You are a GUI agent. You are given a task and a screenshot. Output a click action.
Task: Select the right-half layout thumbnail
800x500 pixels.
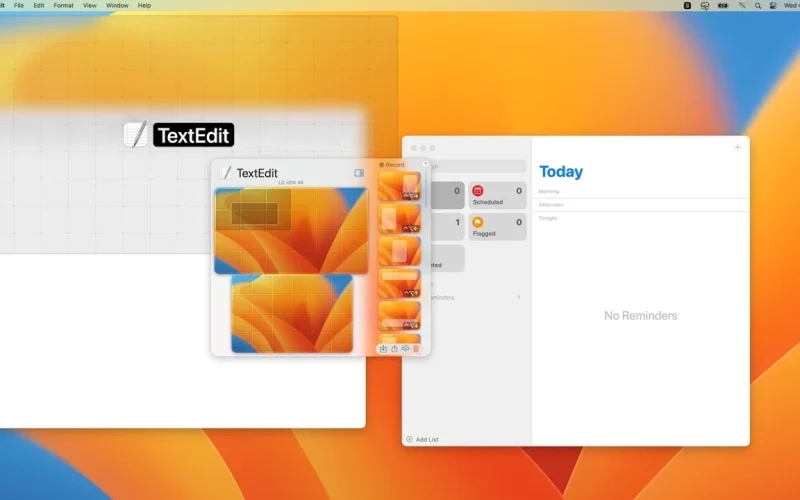point(399,186)
